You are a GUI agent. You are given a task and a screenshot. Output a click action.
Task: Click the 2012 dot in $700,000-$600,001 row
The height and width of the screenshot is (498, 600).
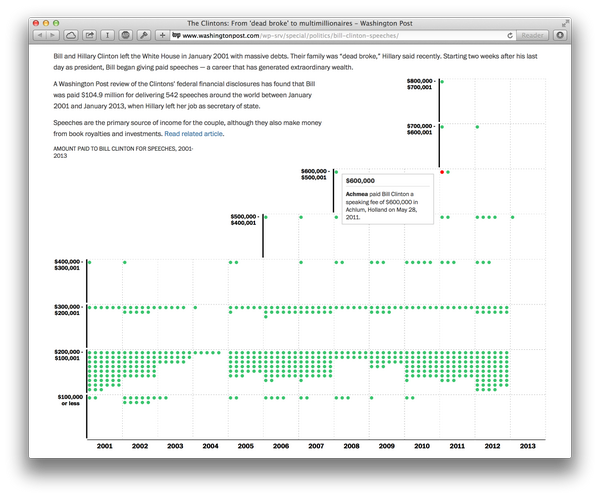477,127
